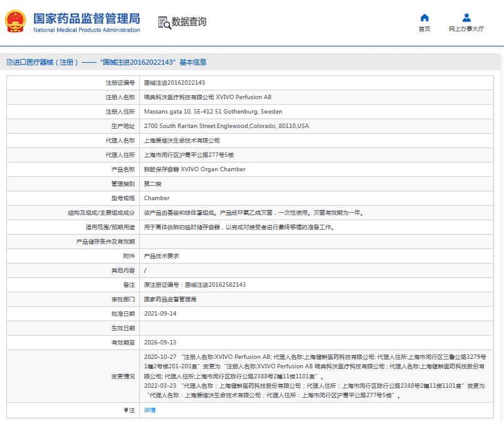Select the 2700 South Raritan Street address
This screenshot has height=421, width=504.
pyautogui.click(x=226, y=126)
